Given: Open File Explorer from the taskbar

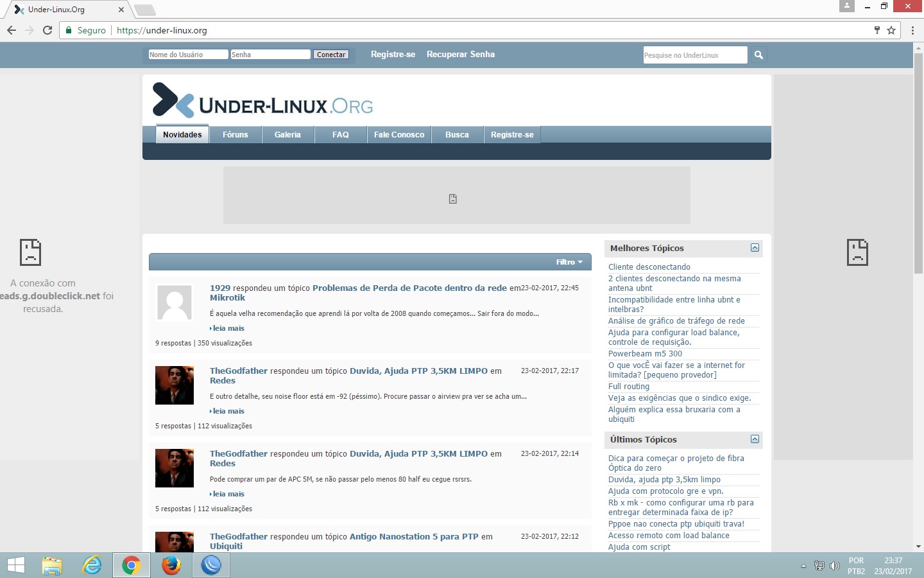Looking at the screenshot, I should click(x=52, y=565).
